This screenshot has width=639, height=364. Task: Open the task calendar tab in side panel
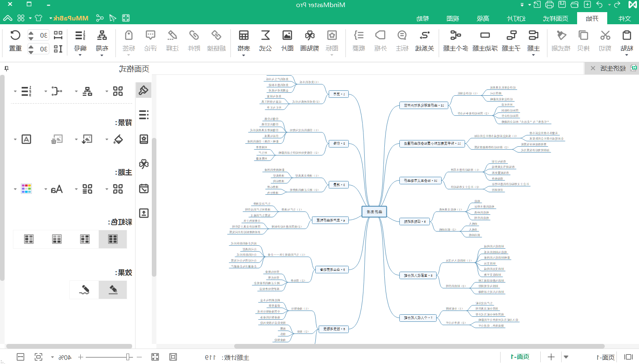click(144, 188)
